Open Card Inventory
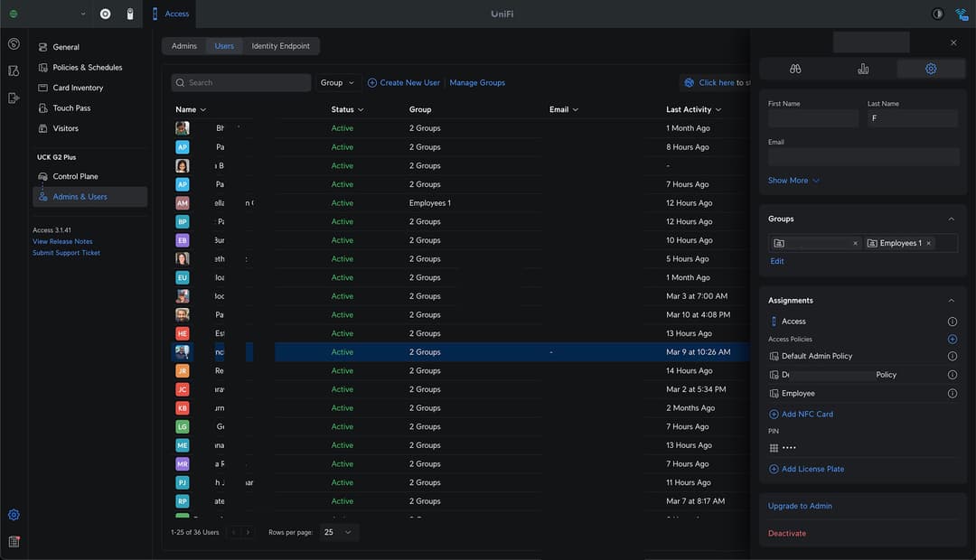Screen dimensions: 976x560 pos(89,88)
